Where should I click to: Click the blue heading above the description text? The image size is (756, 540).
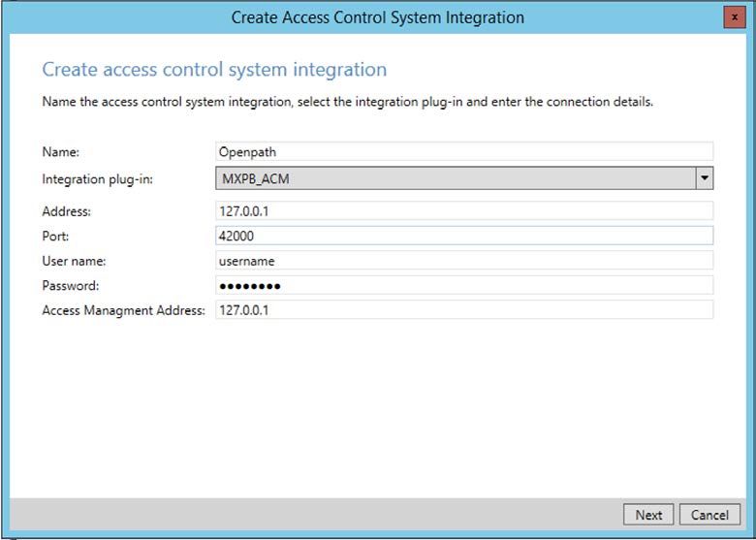[214, 70]
